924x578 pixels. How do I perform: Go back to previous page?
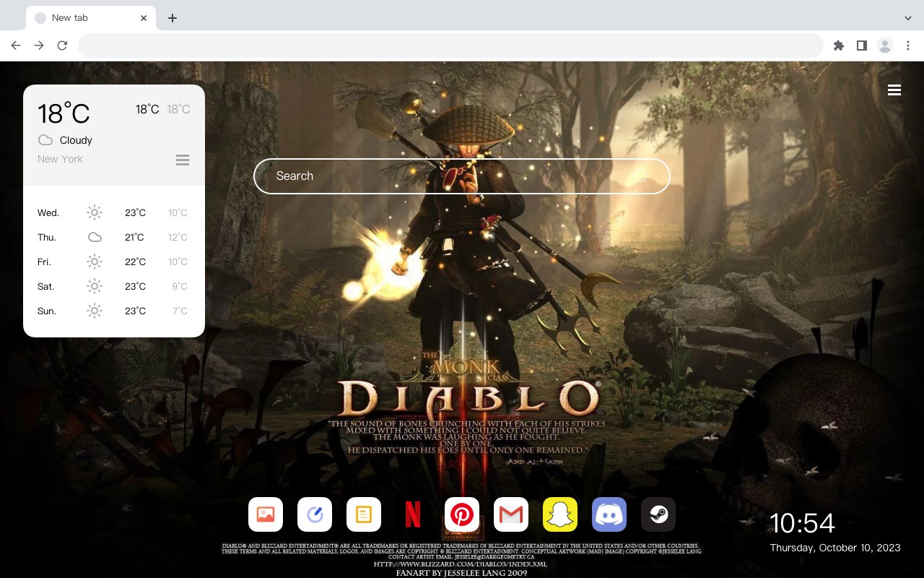click(x=16, y=46)
